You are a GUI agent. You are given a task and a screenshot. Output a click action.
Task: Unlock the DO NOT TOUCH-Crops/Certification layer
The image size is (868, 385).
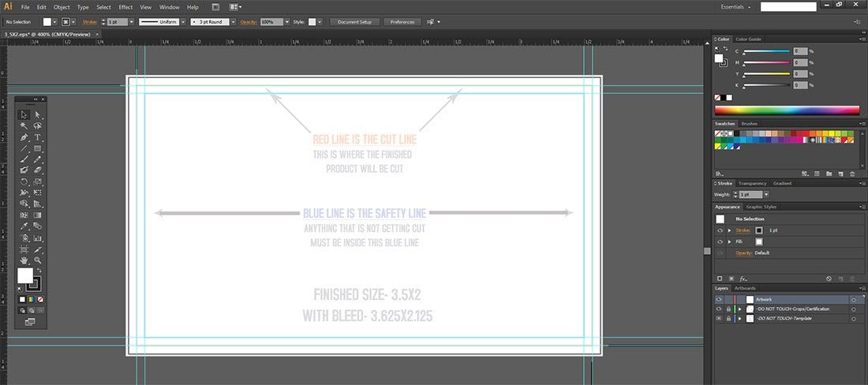(x=728, y=309)
